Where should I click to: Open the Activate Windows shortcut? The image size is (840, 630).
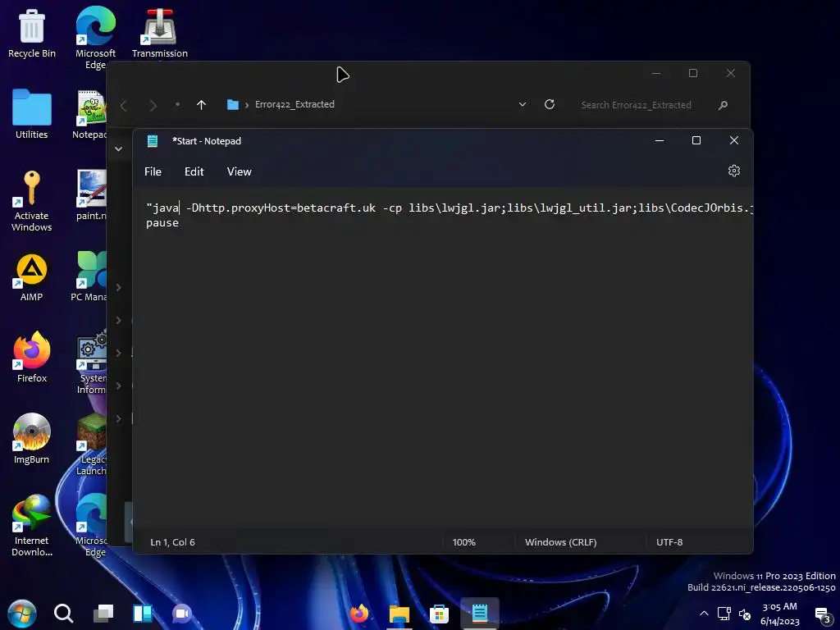32,200
